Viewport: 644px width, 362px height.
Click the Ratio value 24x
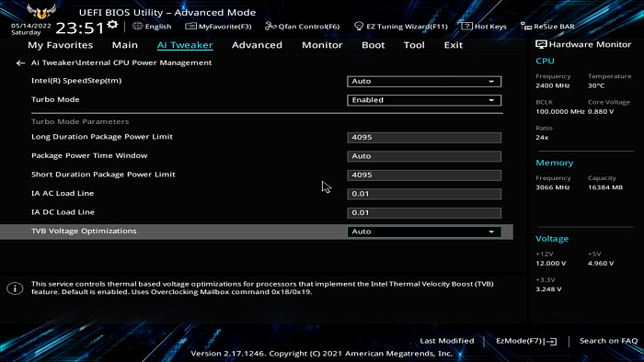point(542,137)
